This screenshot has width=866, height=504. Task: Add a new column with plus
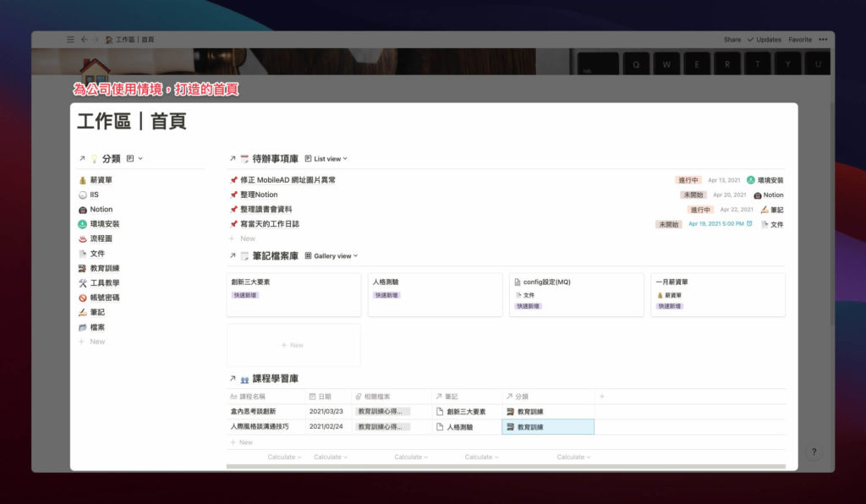pyautogui.click(x=602, y=397)
